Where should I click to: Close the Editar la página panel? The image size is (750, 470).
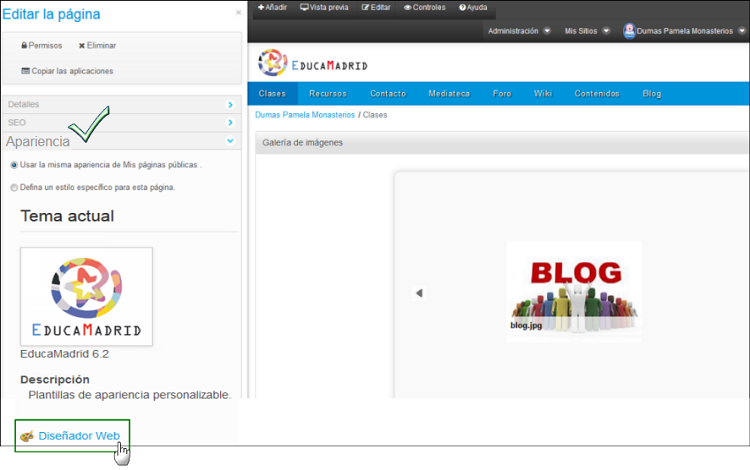coord(237,13)
